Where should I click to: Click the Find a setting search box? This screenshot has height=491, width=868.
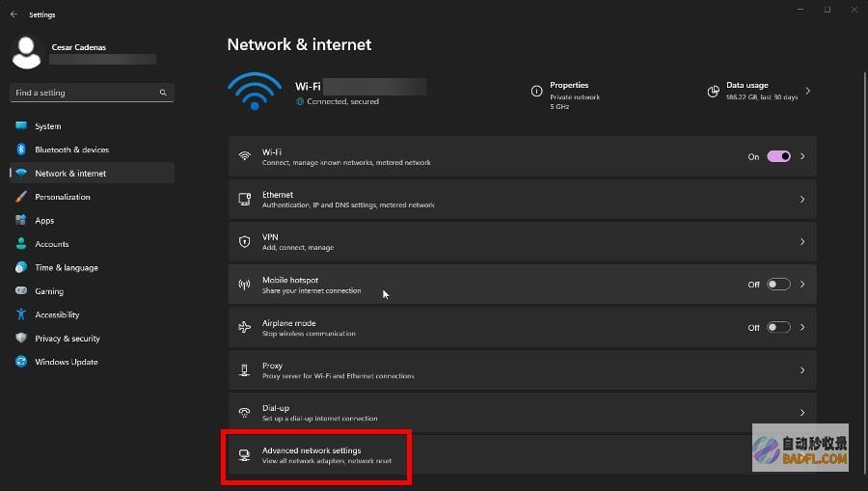(x=92, y=93)
